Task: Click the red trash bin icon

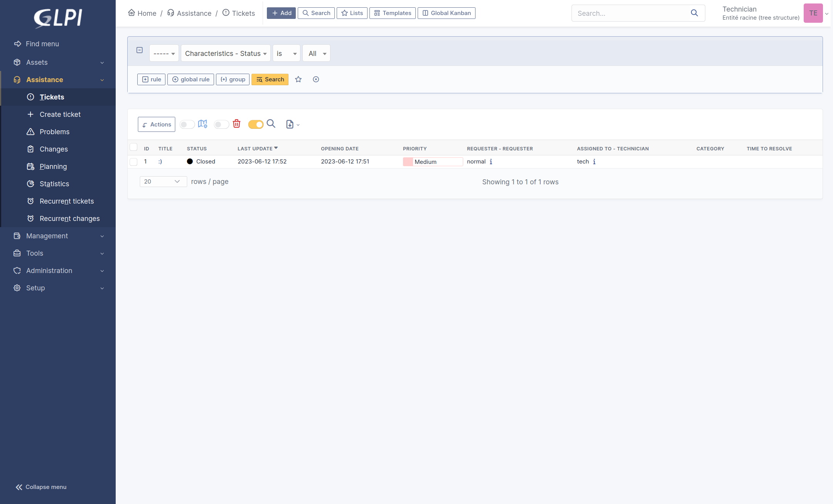Action: 237,124
